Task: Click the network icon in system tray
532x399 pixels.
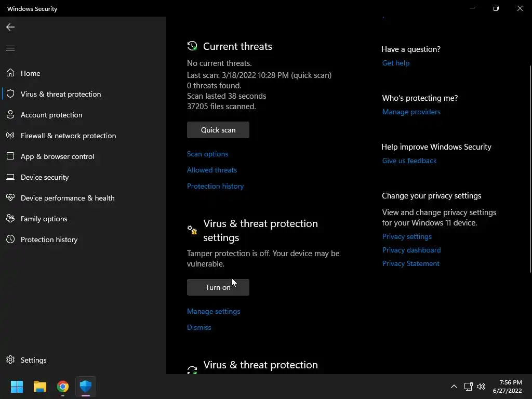Action: [469, 387]
